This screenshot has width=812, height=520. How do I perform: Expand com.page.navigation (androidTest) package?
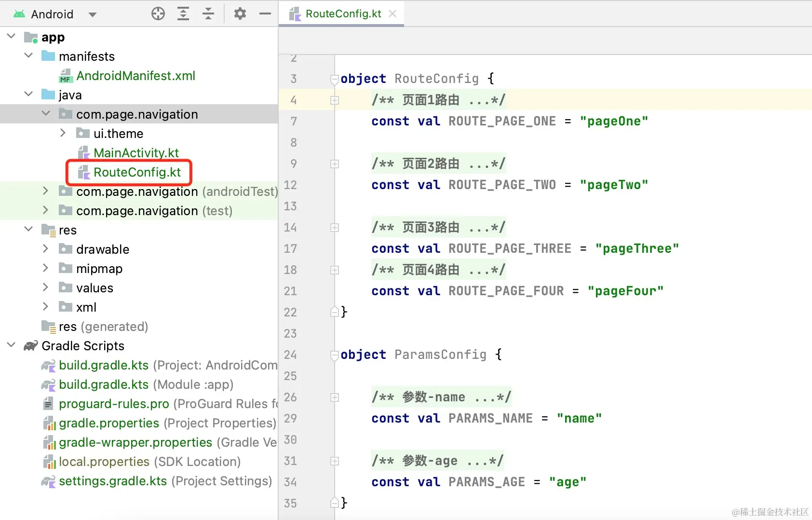click(46, 191)
